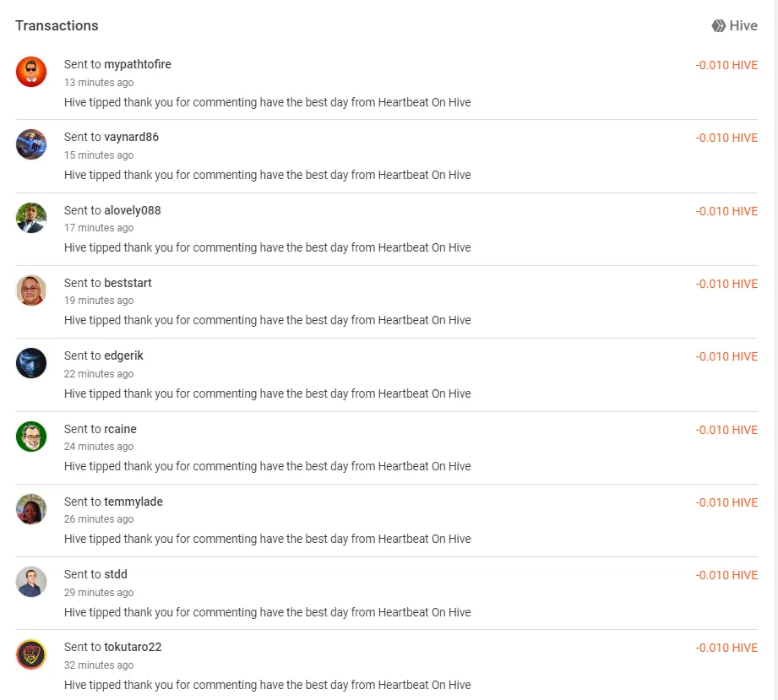778x700 pixels.
Task: Select alovely088's profile picture
Action: [31, 217]
